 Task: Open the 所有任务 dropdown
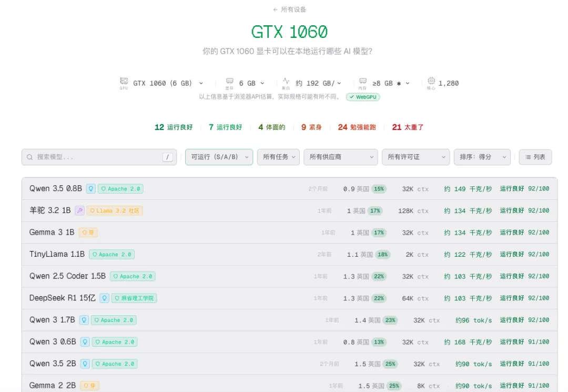pyautogui.click(x=279, y=157)
